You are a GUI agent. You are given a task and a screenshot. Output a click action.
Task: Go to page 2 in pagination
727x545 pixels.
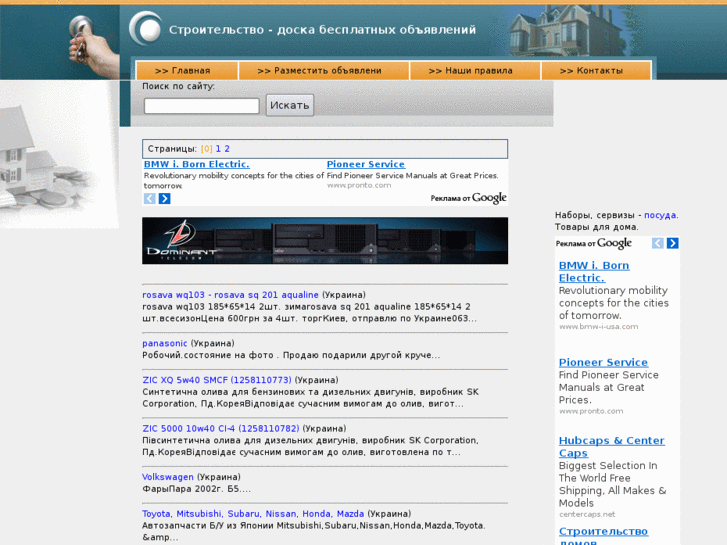pyautogui.click(x=227, y=149)
